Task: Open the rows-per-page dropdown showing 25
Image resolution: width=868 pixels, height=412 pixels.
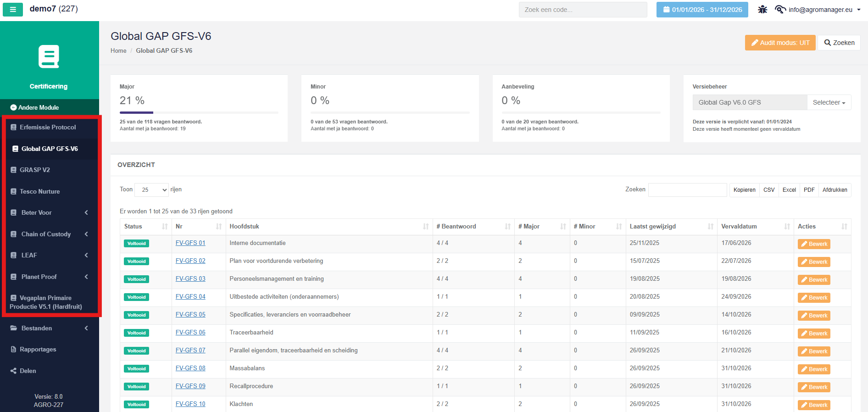Action: (x=151, y=189)
